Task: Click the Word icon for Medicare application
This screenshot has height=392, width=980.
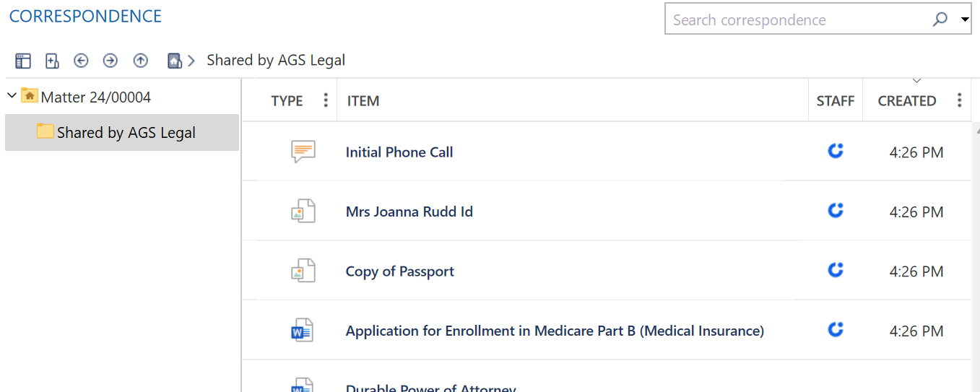Action: tap(302, 331)
